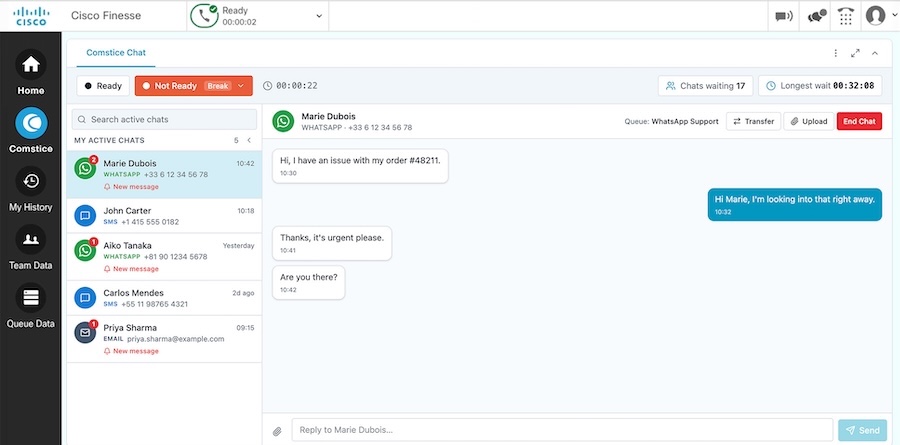Viewport: 900px width, 445px height.
Task: Click John Carter's SMS icon
Action: [x=85, y=215]
